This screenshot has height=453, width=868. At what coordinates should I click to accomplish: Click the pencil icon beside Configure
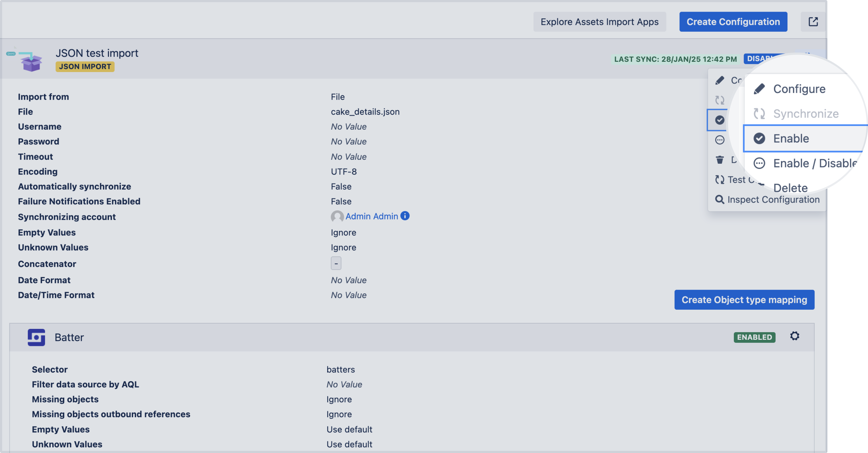click(x=759, y=89)
